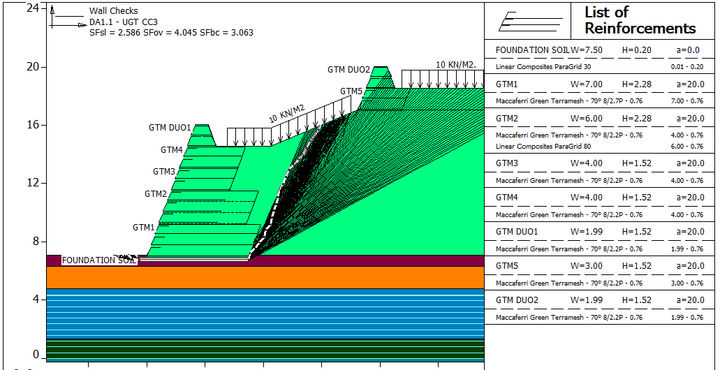Viewport: 720px width, 370px height.
Task: Click the GTM DUO2 label on the diagram
Action: pos(349,70)
